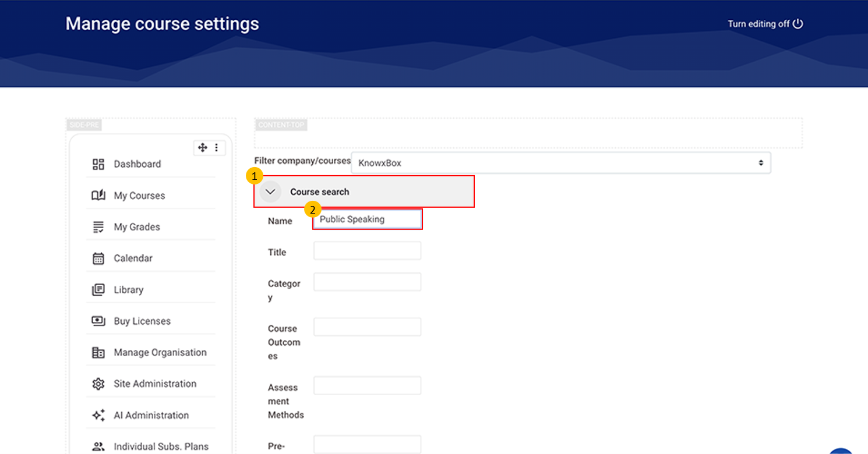Open the sidebar block three-dot menu

pos(216,148)
